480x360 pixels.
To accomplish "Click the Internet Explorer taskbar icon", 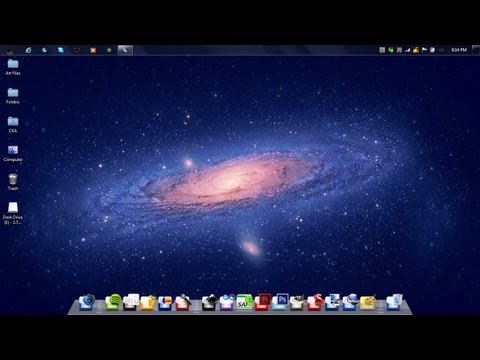I will point(28,50).
